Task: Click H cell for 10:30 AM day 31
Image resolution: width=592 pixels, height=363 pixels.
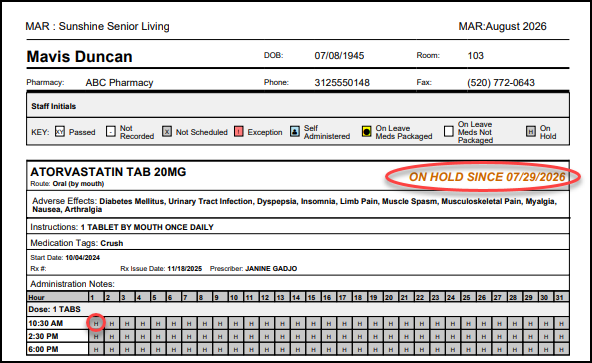Action: tap(561, 323)
